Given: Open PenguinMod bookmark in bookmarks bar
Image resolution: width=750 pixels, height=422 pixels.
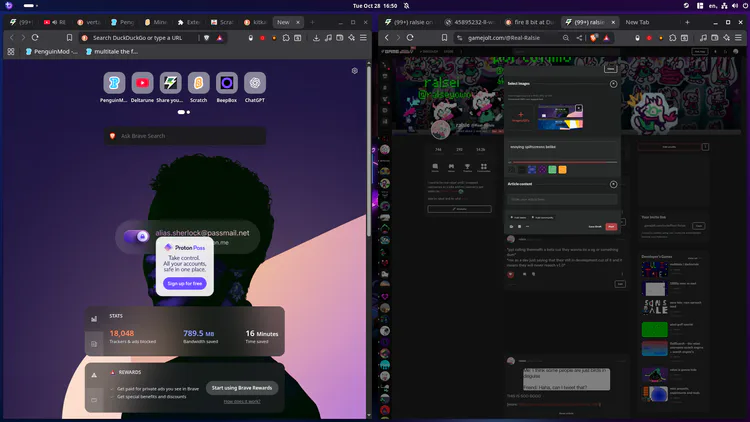Looking at the screenshot, I should pyautogui.click(x=52, y=51).
